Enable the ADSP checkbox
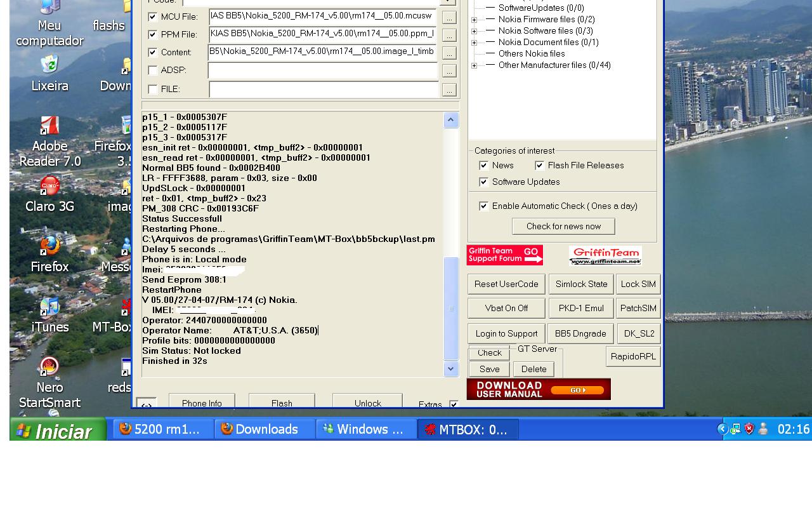Screen dimensions: 812x508 coord(153,70)
